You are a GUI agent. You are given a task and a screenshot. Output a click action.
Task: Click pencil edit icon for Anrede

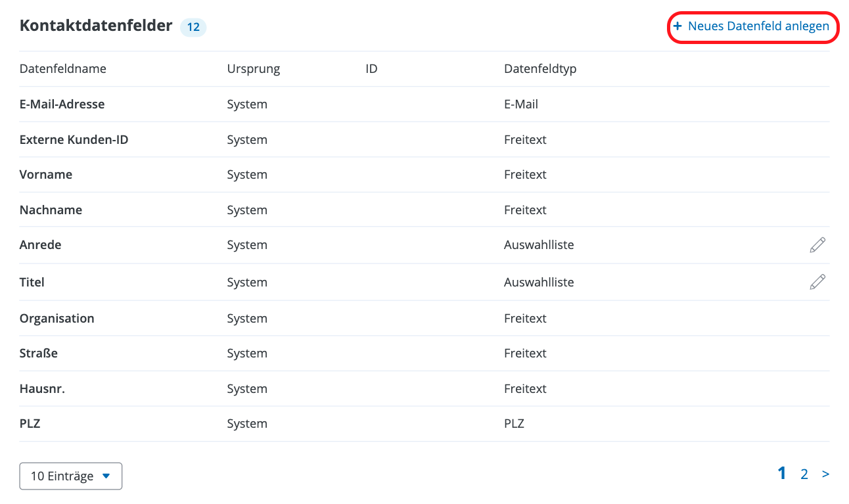[x=817, y=245]
